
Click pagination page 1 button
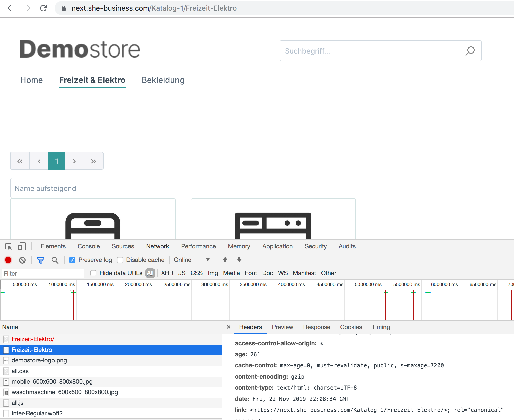pyautogui.click(x=57, y=161)
